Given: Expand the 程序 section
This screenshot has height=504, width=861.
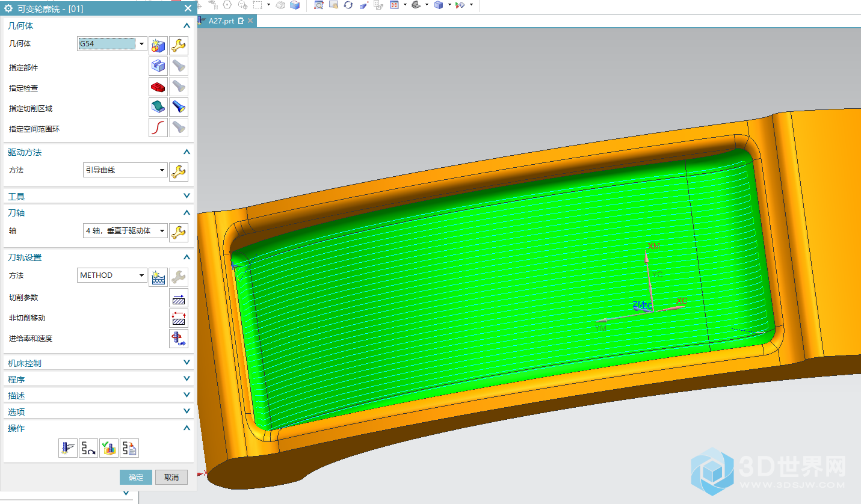Looking at the screenshot, I should [187, 379].
